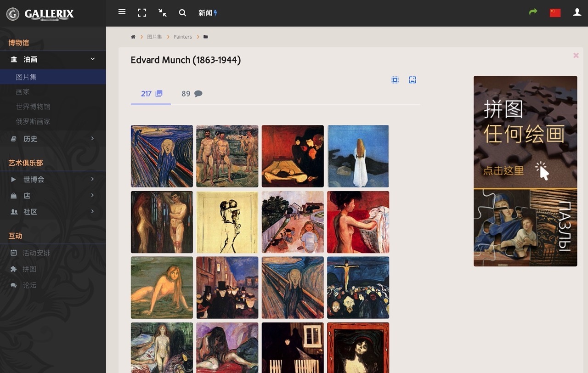Open the evening street crowd thumbnail
This screenshot has width=588, height=373.
pos(227,288)
